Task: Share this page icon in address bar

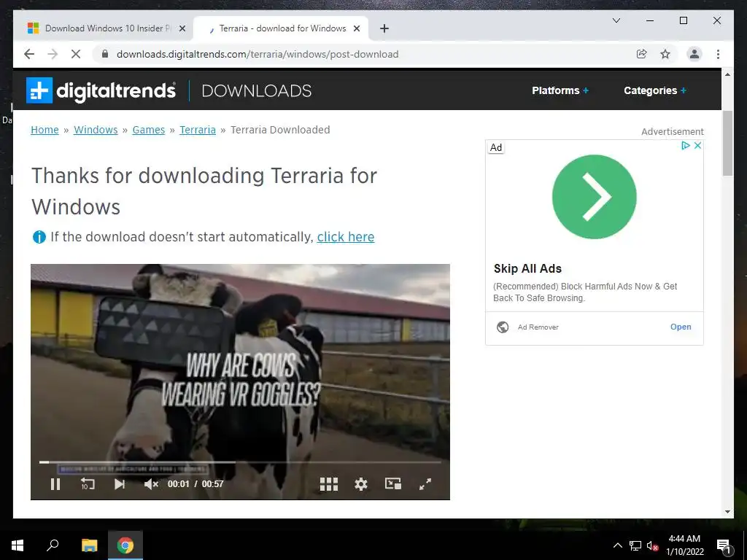Action: (642, 54)
